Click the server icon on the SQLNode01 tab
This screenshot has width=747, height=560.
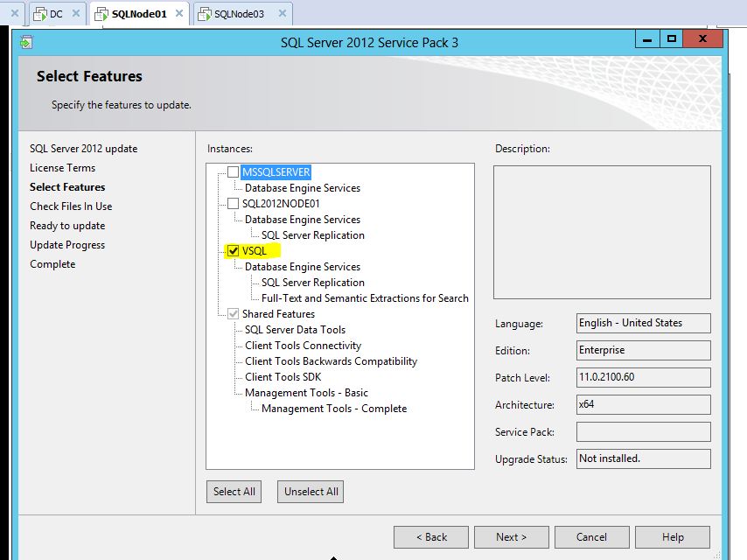101,14
